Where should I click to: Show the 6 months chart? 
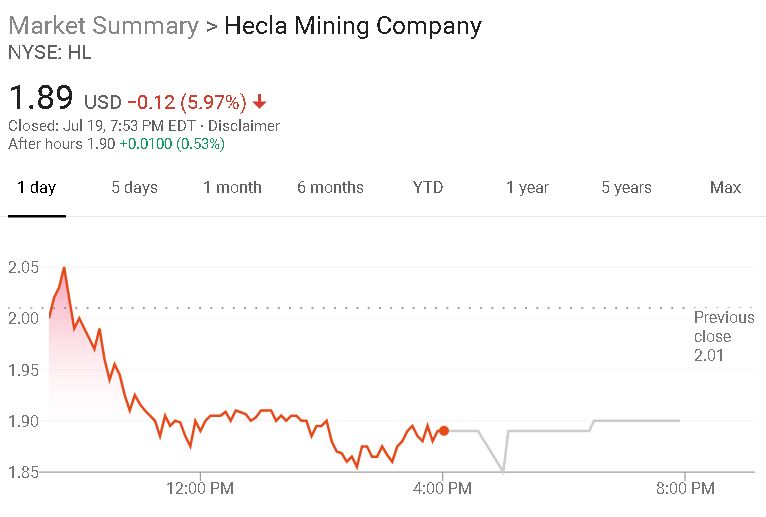click(330, 187)
